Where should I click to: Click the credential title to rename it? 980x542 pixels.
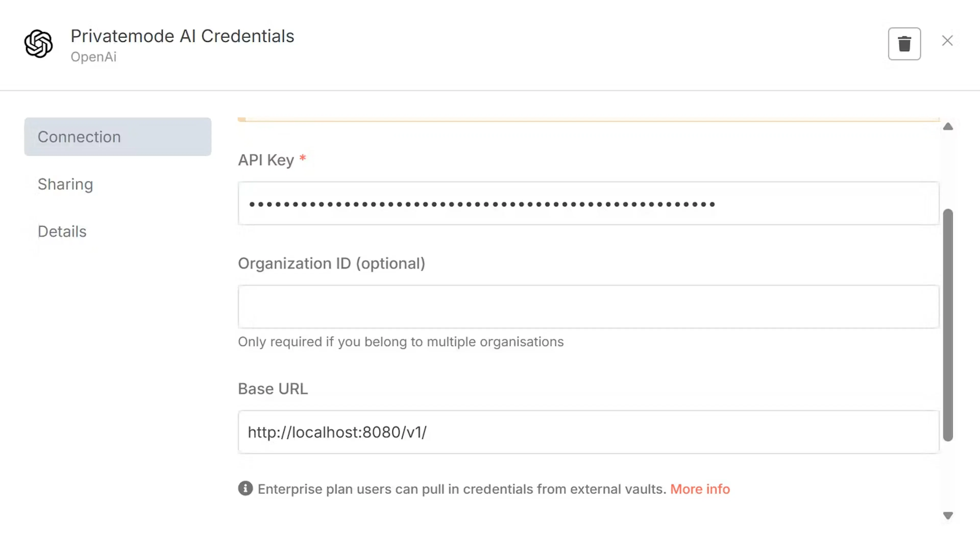click(x=182, y=36)
